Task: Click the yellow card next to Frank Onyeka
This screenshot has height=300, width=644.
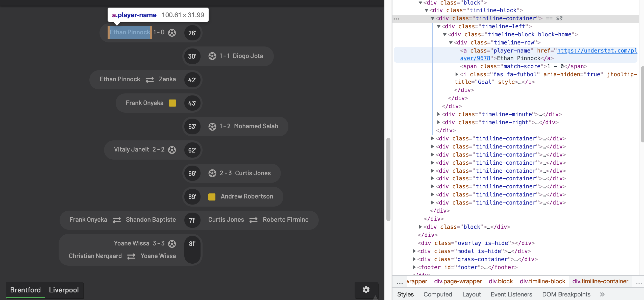Action: click(172, 103)
